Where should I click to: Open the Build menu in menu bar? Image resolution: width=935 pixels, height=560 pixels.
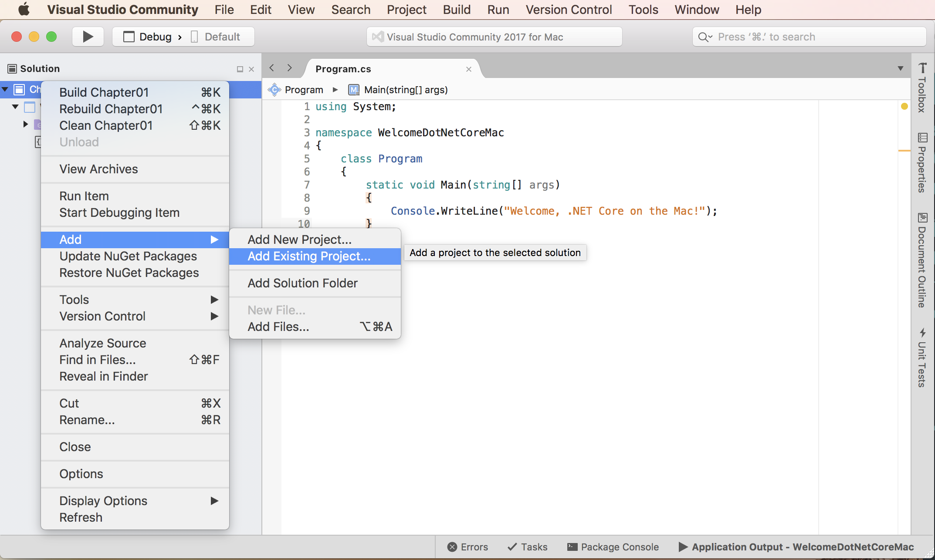pyautogui.click(x=457, y=10)
